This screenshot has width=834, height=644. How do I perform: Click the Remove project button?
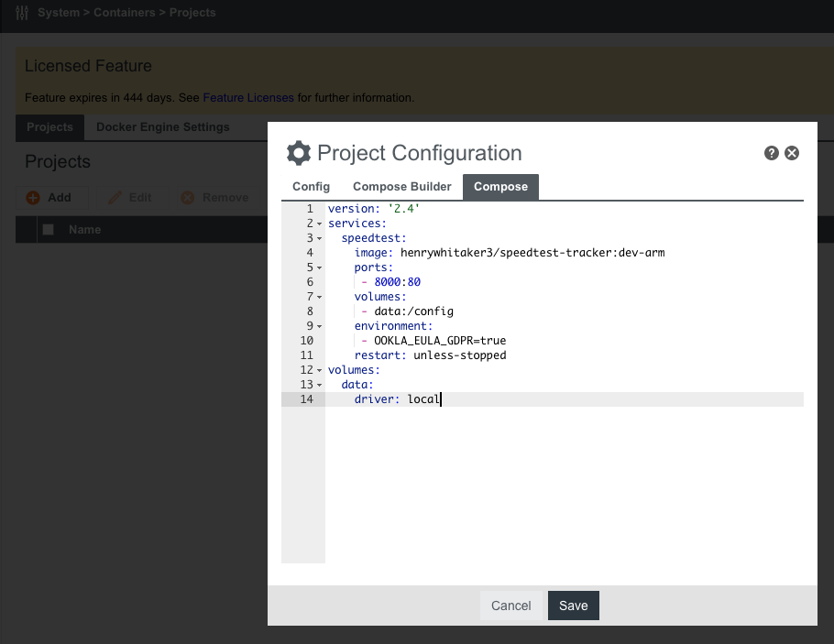[x=217, y=198]
